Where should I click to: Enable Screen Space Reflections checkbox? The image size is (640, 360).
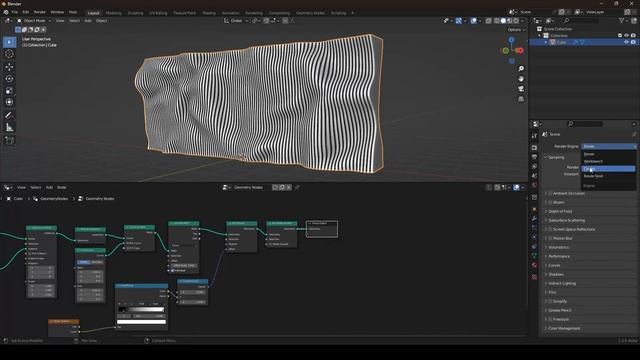[x=550, y=229]
